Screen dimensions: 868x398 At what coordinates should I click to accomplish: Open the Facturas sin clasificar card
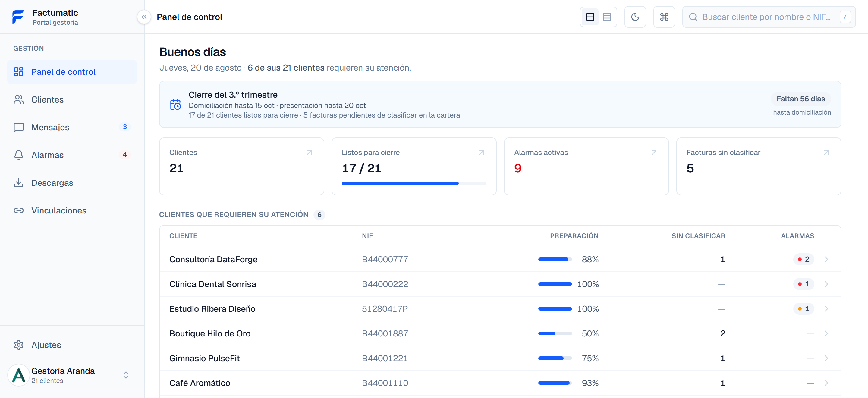[759, 166]
